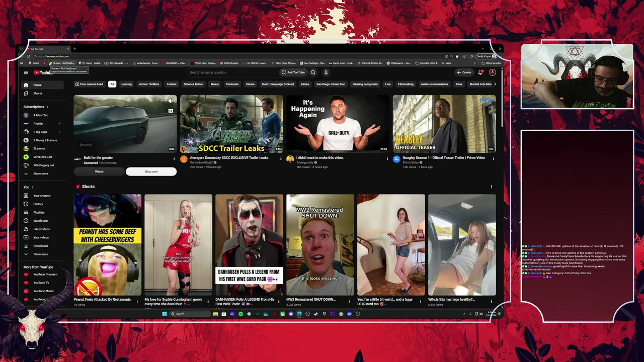644x362 pixels.
Task: Open the Other favorites folder
Action: pos(491,63)
